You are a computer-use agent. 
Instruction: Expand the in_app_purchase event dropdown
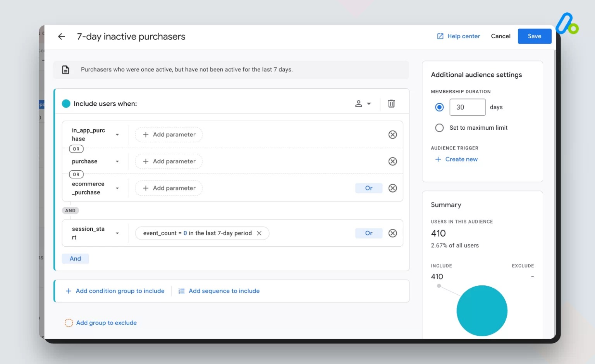117,135
